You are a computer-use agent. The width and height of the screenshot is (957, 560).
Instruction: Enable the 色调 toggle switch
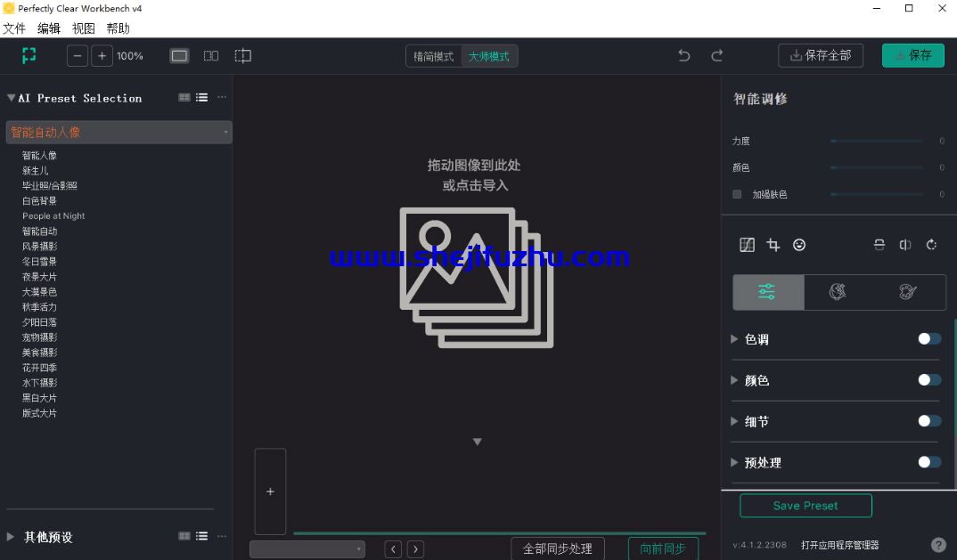point(929,338)
